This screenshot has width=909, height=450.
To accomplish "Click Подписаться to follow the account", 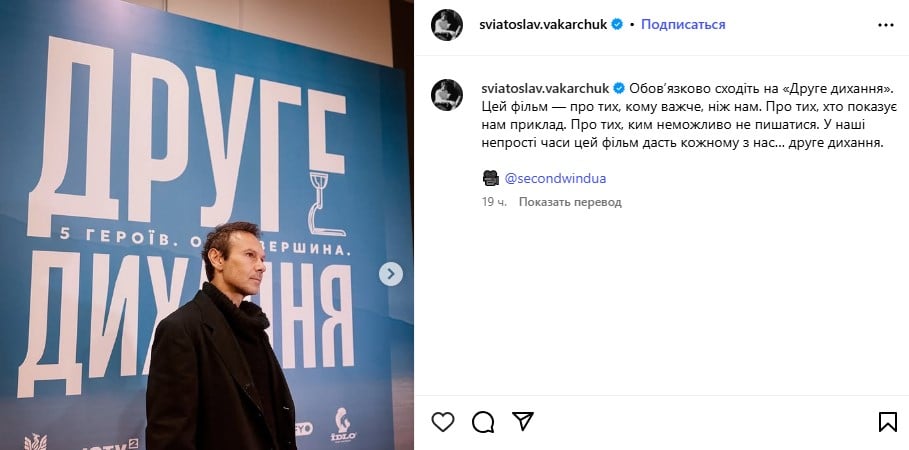I will 683,24.
